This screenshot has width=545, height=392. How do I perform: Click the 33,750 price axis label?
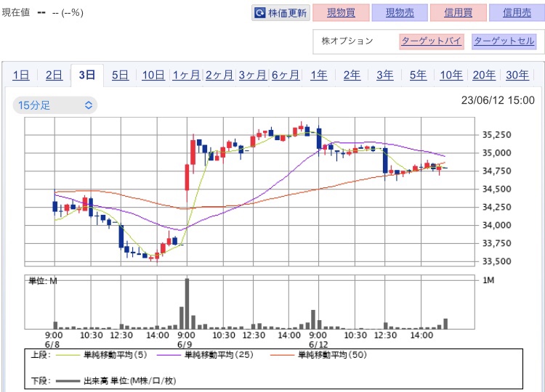[x=496, y=243]
